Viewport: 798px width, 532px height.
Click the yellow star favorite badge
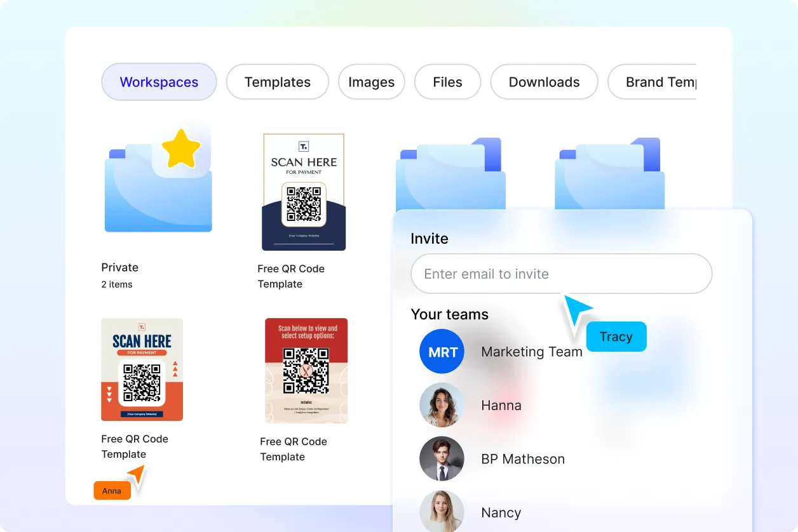(x=181, y=149)
